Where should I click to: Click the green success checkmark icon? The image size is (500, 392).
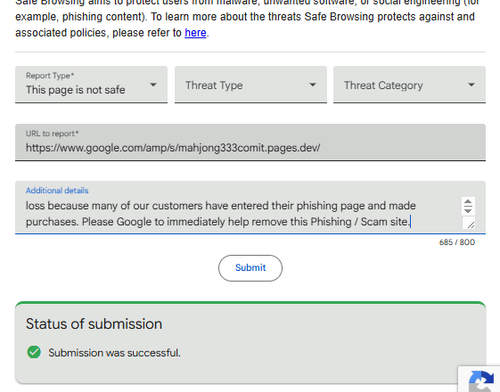(34, 352)
